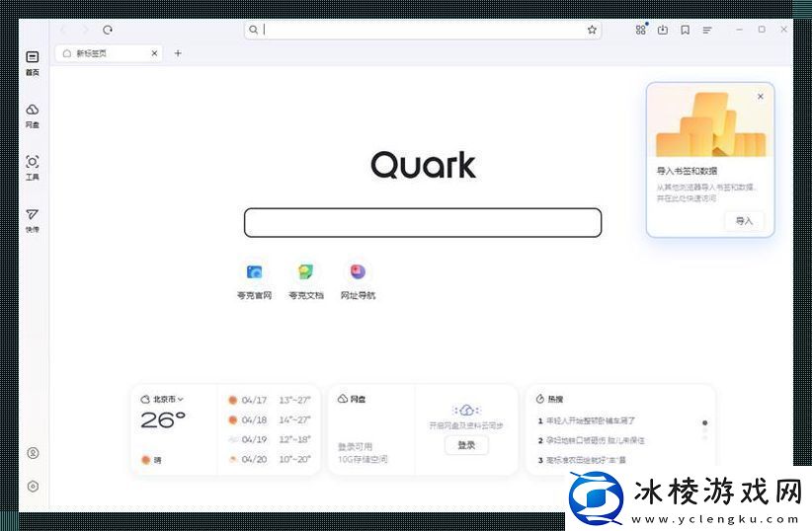Click the 10G存储空间 text in 网盘 widget

(x=363, y=459)
